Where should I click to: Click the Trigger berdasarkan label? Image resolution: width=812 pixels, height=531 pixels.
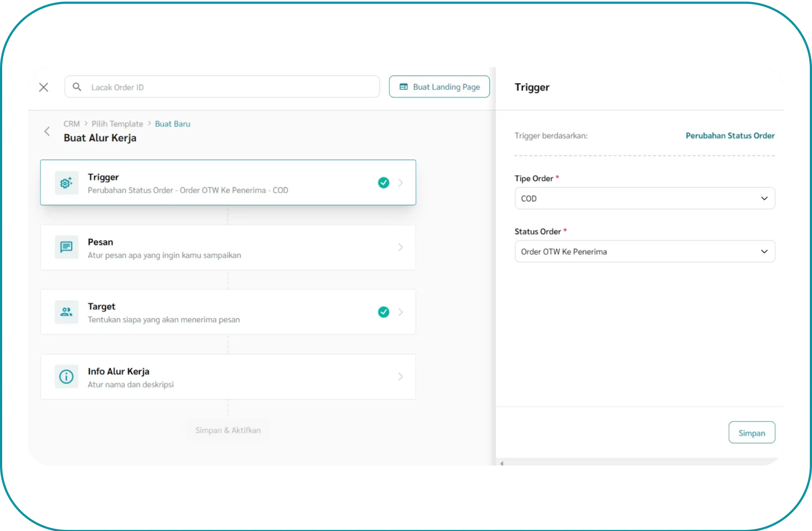[551, 135]
